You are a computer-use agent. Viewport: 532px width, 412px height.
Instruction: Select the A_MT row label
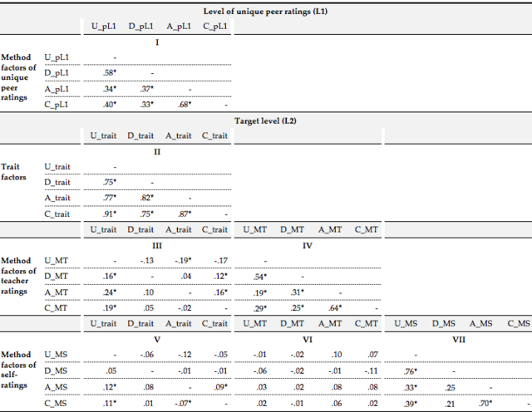pyautogui.click(x=56, y=292)
